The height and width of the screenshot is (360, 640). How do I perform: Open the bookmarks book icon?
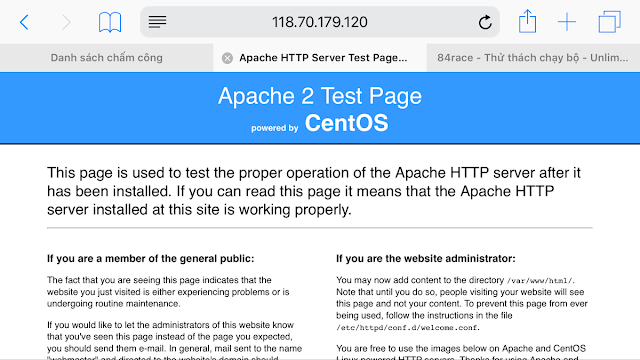(110, 22)
